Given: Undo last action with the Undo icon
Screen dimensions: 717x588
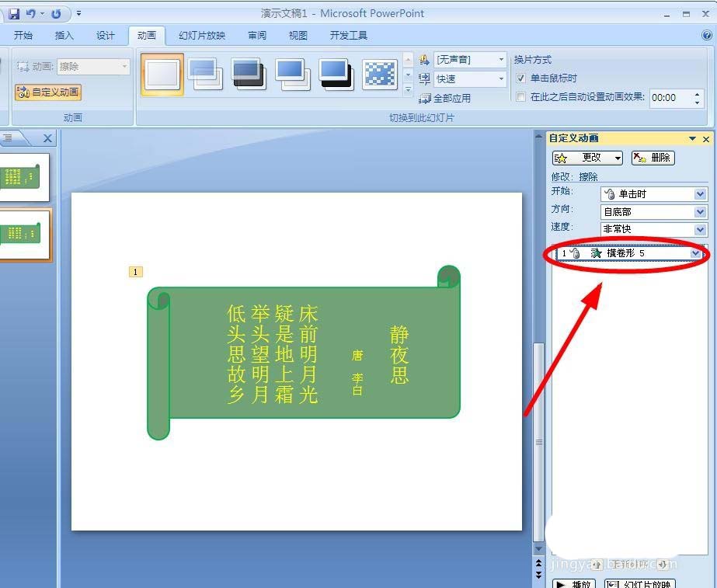Looking at the screenshot, I should pyautogui.click(x=31, y=14).
